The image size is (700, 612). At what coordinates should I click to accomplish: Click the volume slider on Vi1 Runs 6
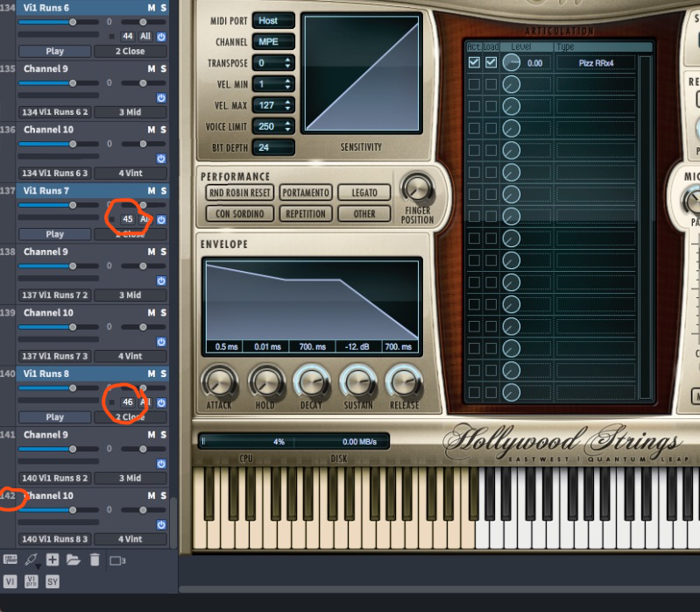[59, 22]
